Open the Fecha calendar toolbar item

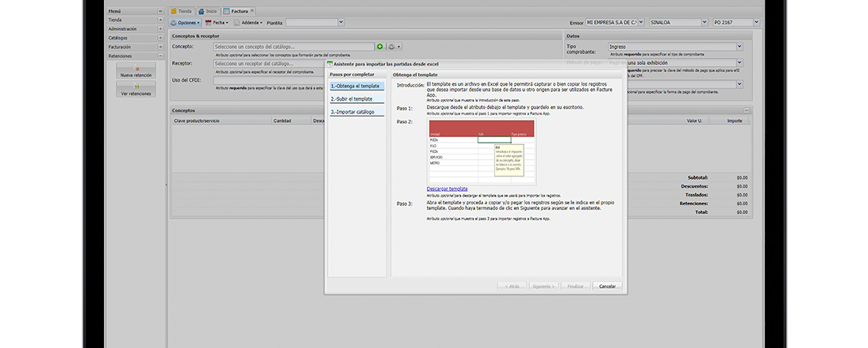coord(216,23)
